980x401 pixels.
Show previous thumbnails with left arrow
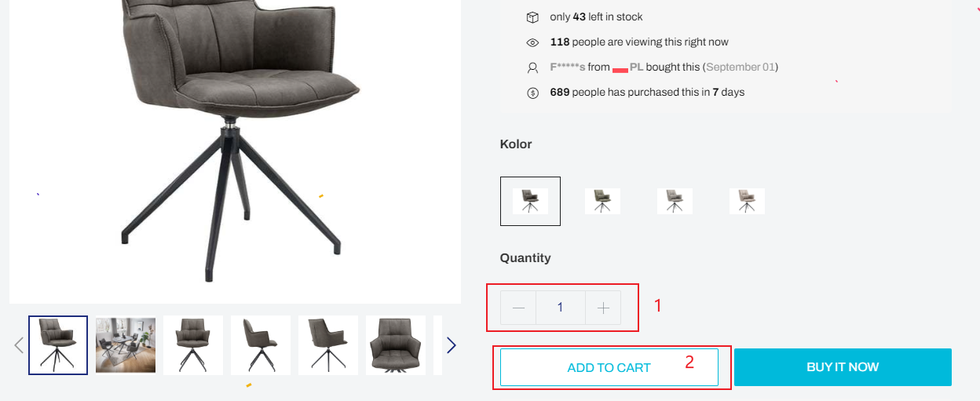(19, 345)
